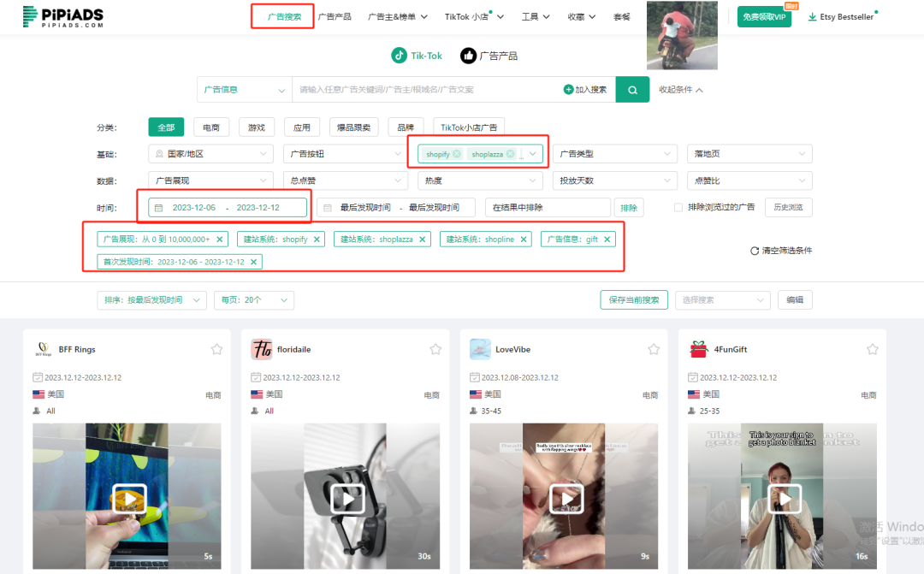Image resolution: width=924 pixels, height=574 pixels.
Task: Click the 免费领取VIP button
Action: click(764, 16)
